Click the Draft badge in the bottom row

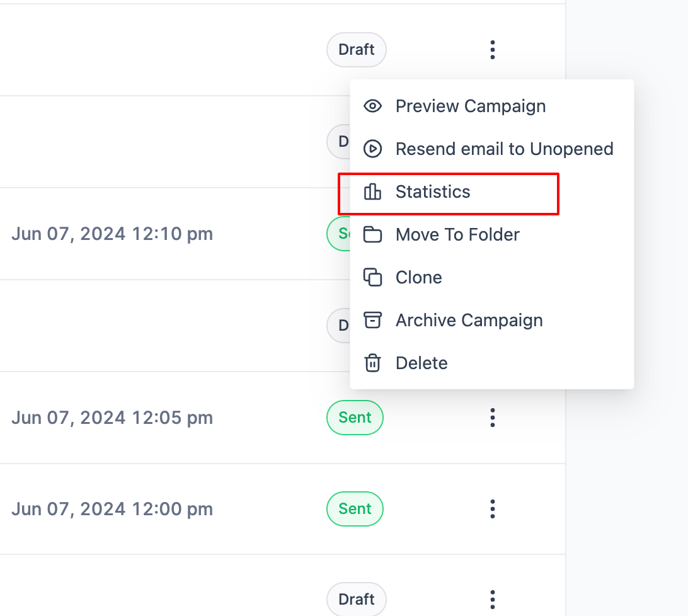tap(357, 599)
